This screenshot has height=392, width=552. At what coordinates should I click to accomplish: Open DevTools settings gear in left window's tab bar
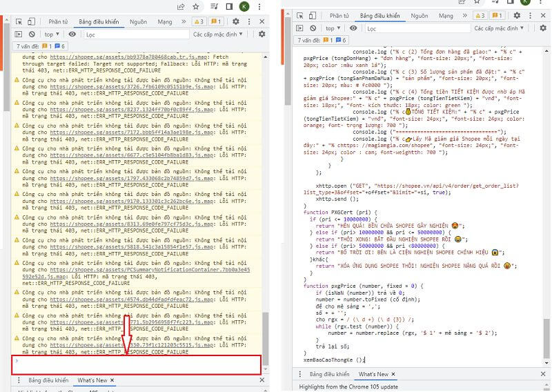pyautogui.click(x=236, y=21)
